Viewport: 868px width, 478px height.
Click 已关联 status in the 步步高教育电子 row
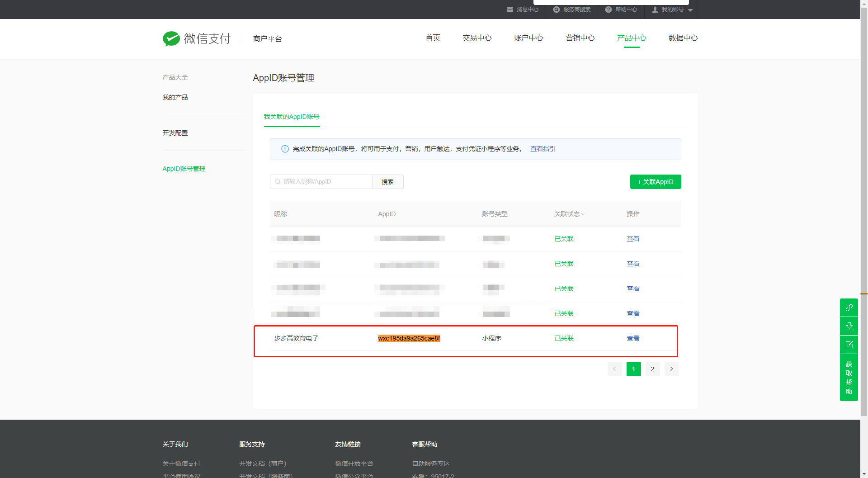click(564, 338)
